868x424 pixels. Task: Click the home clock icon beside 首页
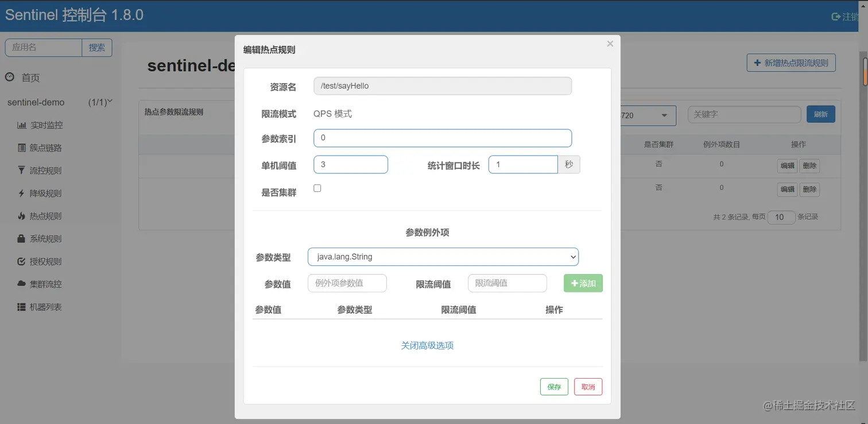(x=10, y=77)
